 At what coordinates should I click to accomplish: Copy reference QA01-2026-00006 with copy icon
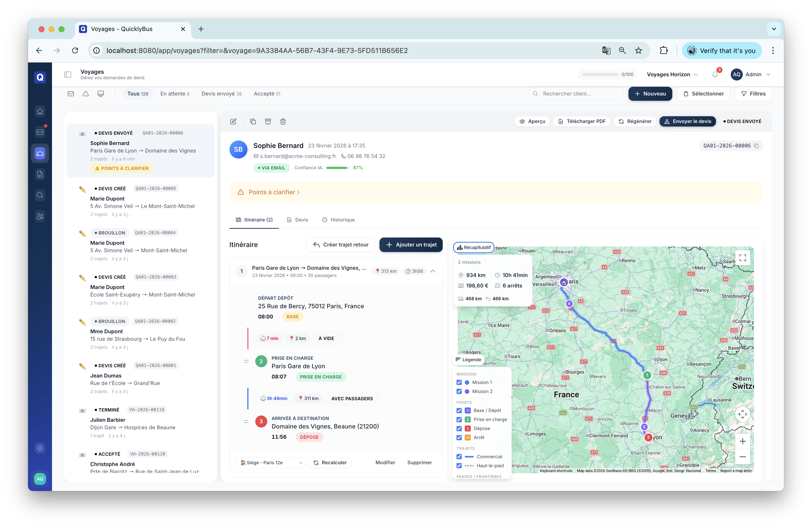point(756,146)
